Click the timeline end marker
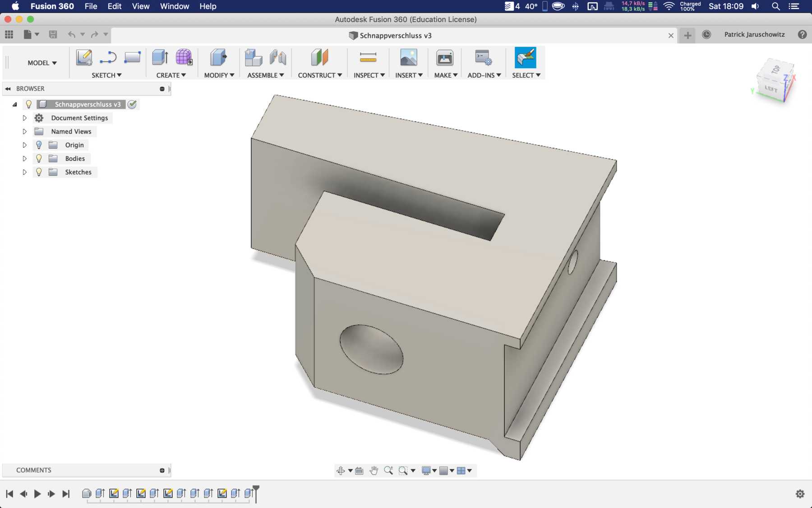The width and height of the screenshot is (812, 508). [256, 494]
